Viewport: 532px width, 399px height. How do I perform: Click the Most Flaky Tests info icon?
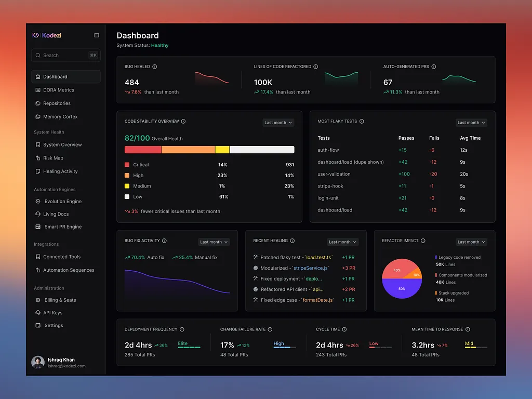click(362, 121)
